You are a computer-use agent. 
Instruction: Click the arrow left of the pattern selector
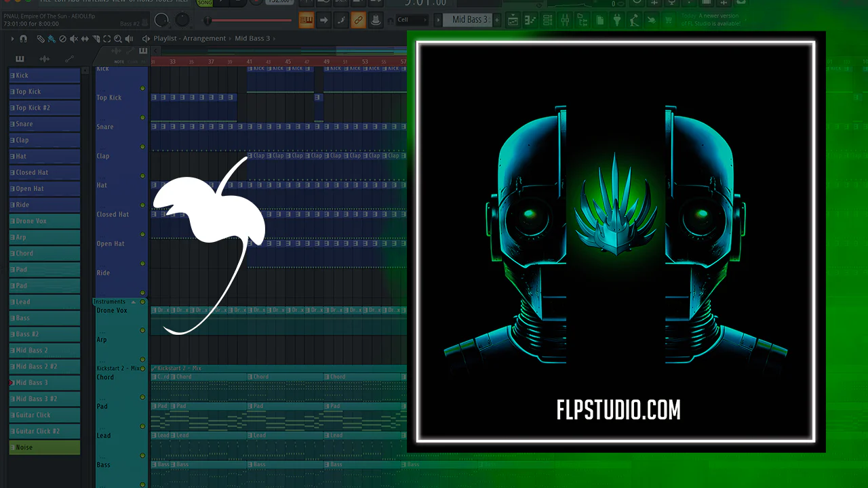coord(438,20)
